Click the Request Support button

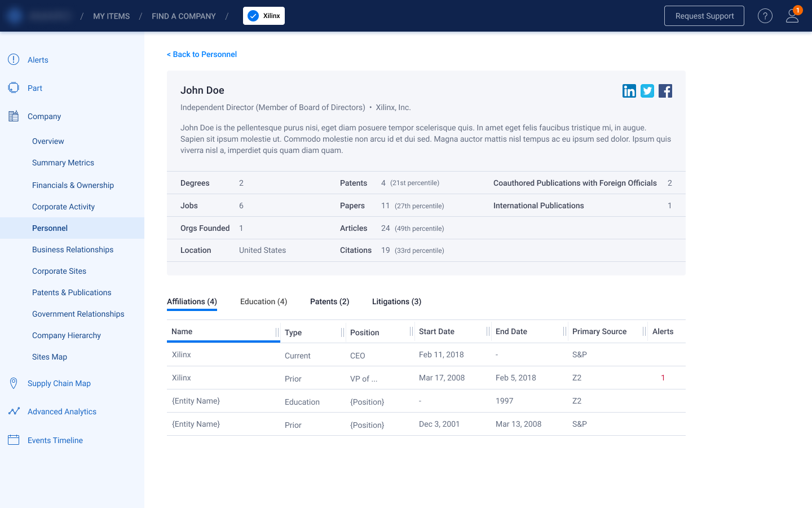click(704, 16)
